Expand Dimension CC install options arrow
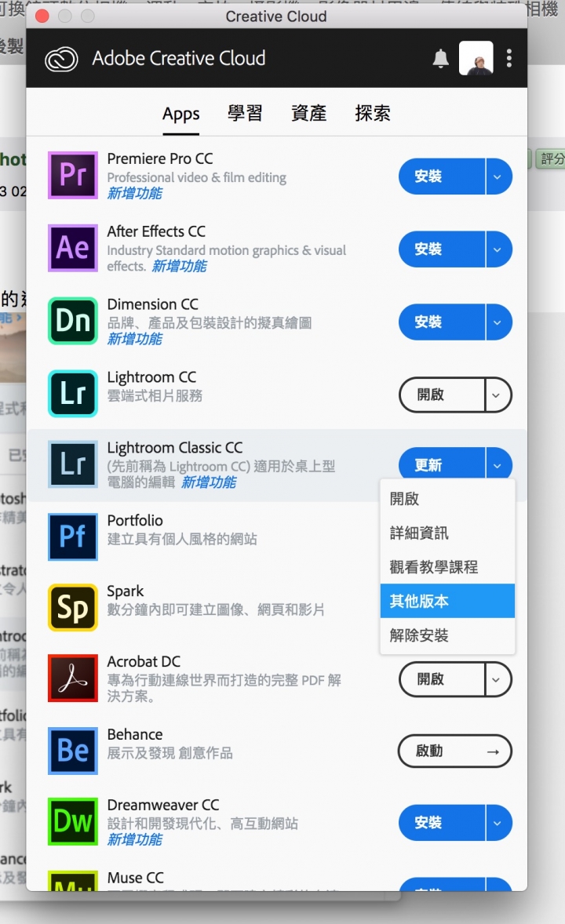Screen dimensions: 565x924 pyautogui.click(x=498, y=322)
